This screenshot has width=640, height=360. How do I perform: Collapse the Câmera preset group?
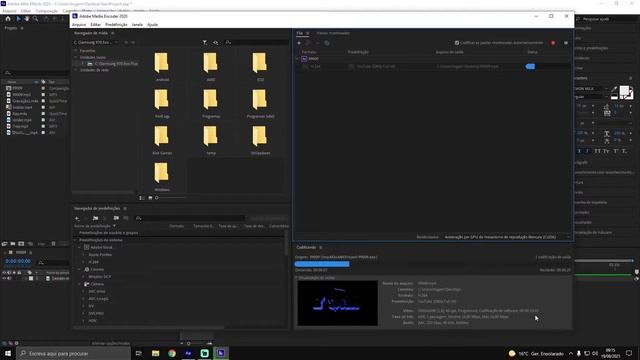point(80,284)
